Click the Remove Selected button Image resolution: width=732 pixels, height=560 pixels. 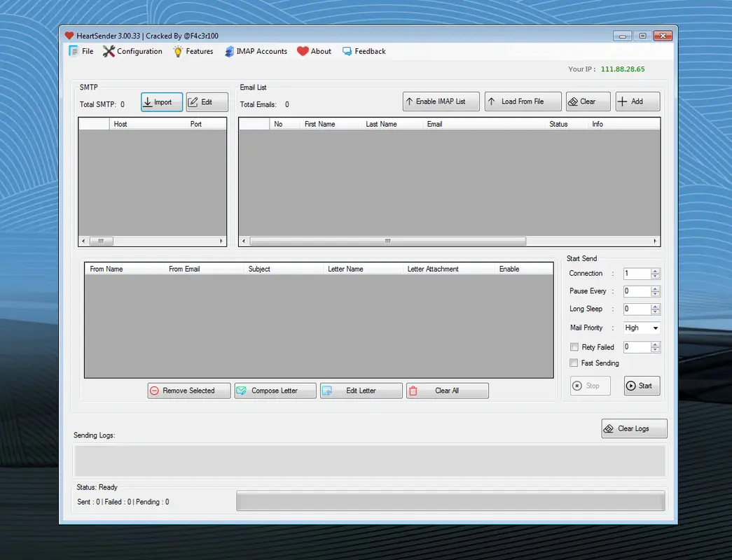(188, 391)
